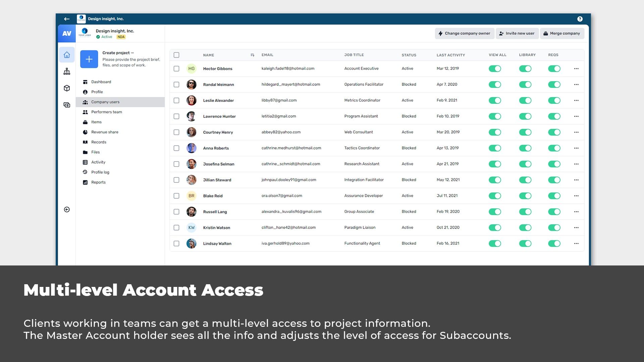Click the Create project heading link
This screenshot has width=644, height=362.
pos(118,53)
